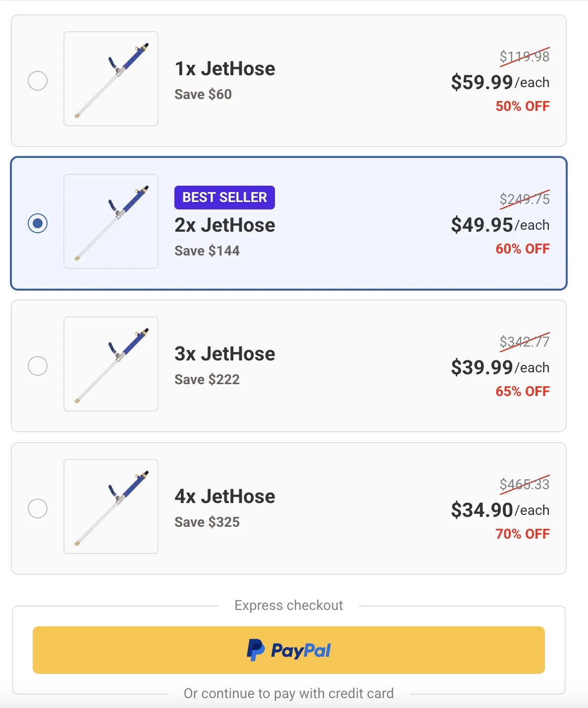The image size is (588, 708).
Task: Select the 2x JetHose radio button
Action: (x=38, y=223)
